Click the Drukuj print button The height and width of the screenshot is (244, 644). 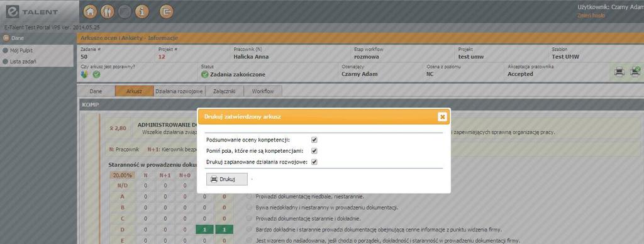pyautogui.click(x=226, y=179)
